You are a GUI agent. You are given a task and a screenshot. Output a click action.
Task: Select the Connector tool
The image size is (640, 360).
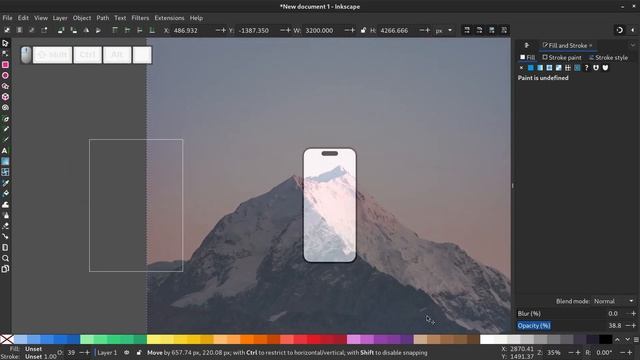point(5,237)
